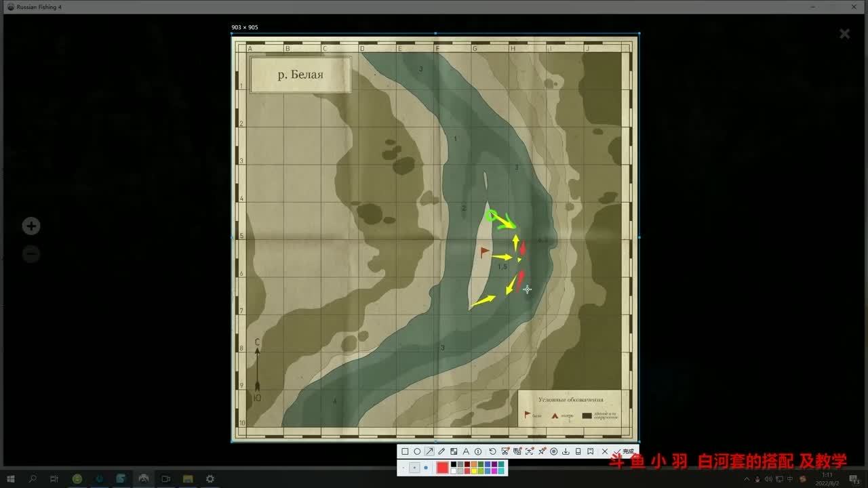This screenshot has height=488, width=868.
Task: Choose the pencil drawing tool
Action: click(441, 451)
